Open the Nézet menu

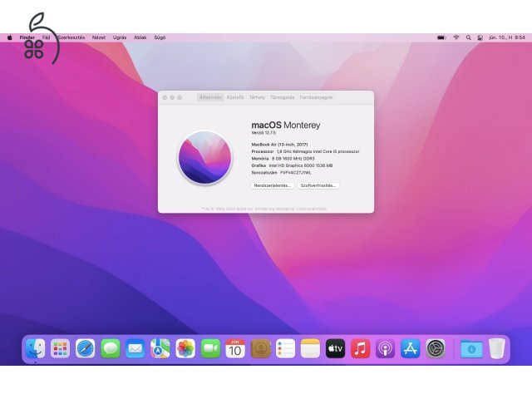pyautogui.click(x=99, y=37)
